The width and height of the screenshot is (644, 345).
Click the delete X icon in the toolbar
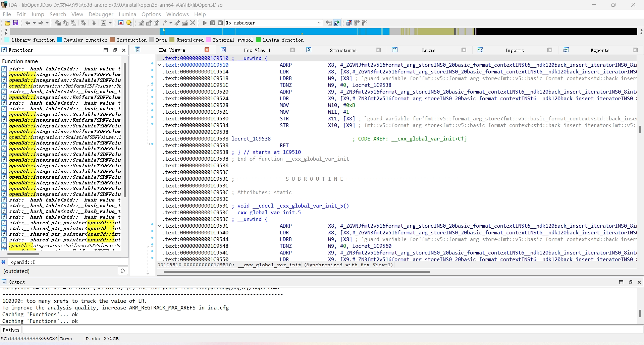(x=193, y=23)
